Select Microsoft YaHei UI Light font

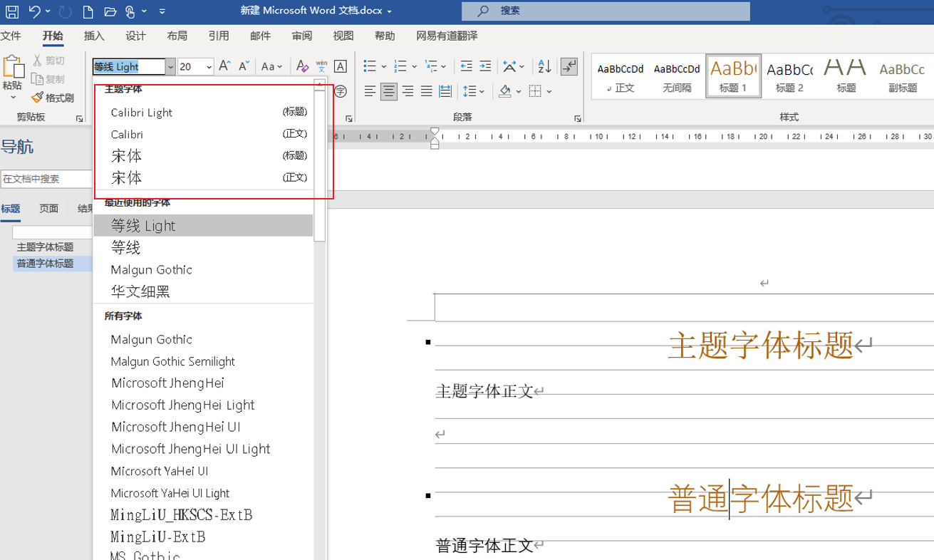tap(203, 493)
